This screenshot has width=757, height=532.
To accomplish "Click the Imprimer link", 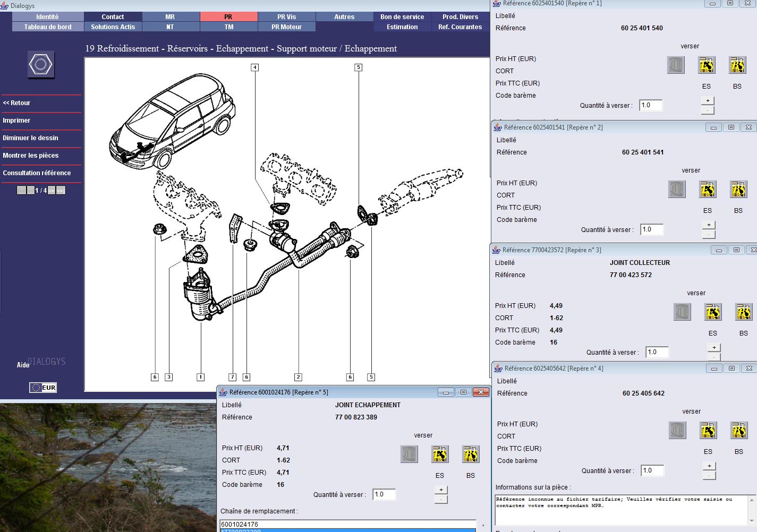I will pyautogui.click(x=16, y=121).
